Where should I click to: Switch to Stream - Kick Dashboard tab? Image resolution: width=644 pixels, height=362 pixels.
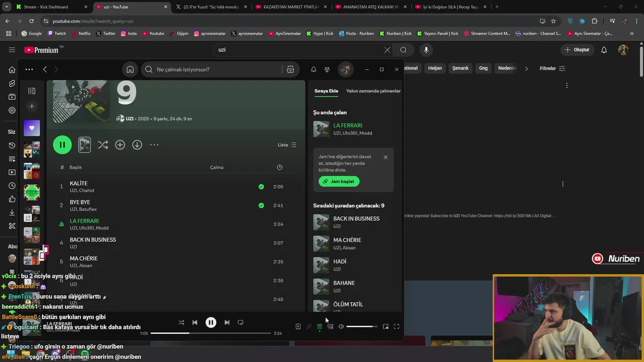coord(52,7)
